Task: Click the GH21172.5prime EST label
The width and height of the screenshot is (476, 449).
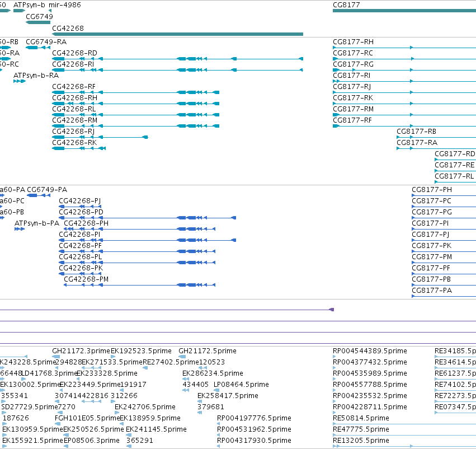Action: click(x=208, y=351)
